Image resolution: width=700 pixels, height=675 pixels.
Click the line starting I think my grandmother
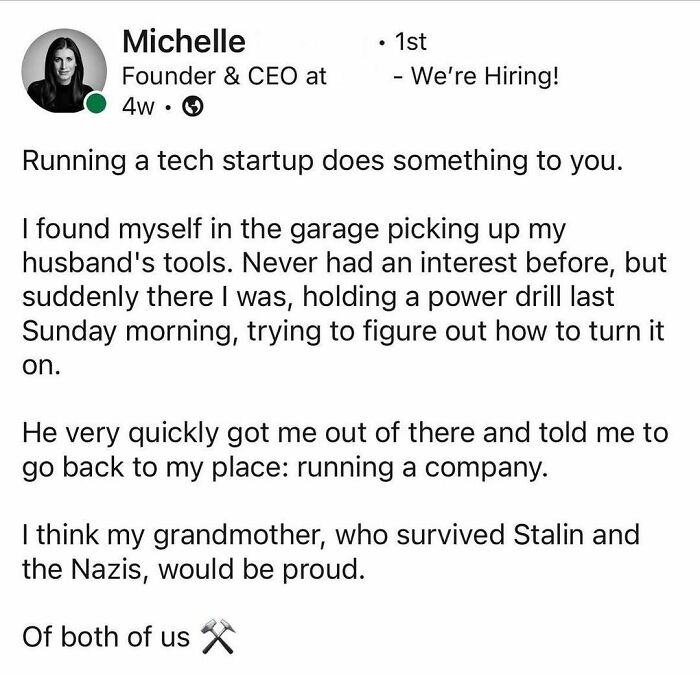tap(331, 535)
